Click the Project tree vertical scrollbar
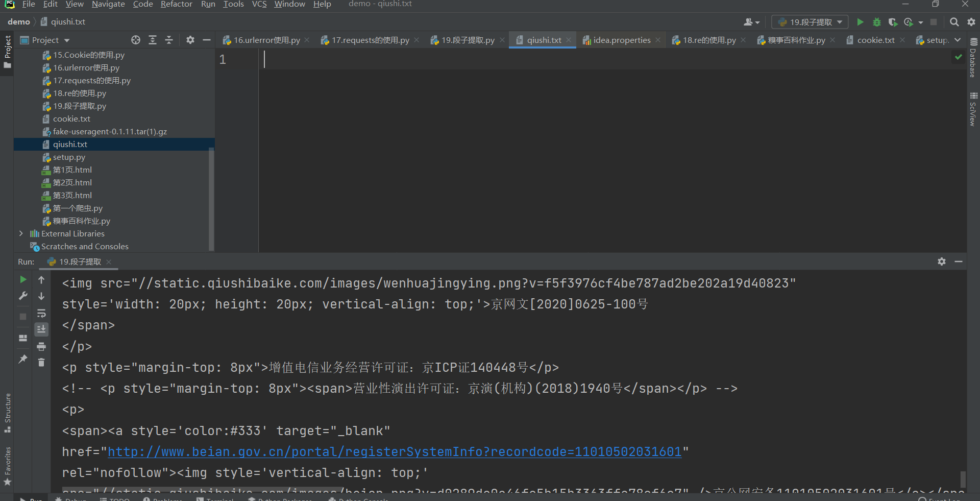Image resolution: width=980 pixels, height=501 pixels. [211, 199]
